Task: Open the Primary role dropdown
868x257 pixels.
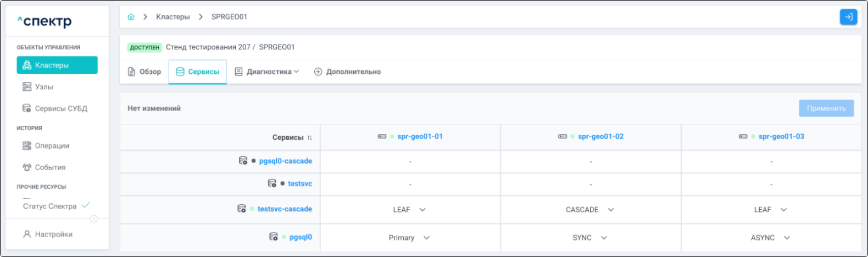Action: [x=426, y=238]
